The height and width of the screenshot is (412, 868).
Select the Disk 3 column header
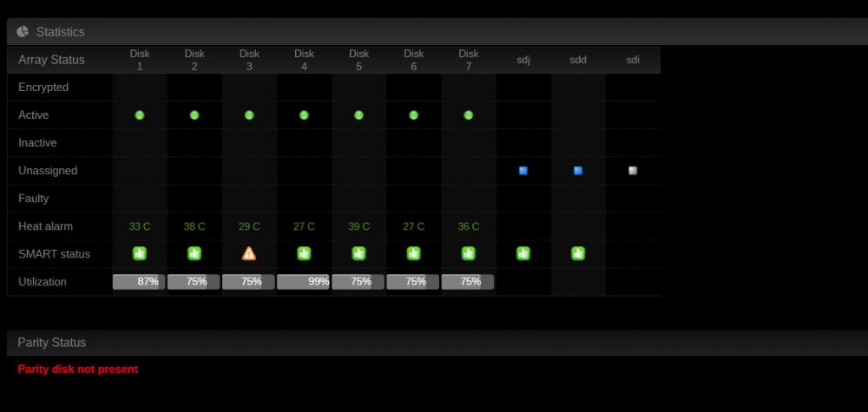click(249, 60)
